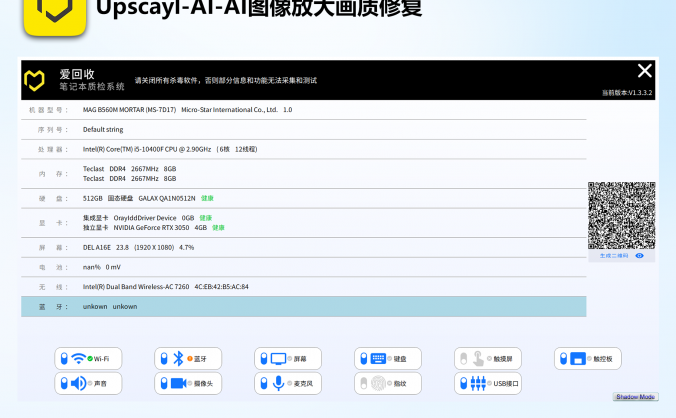Click the 爱回收 yellow logo icon
The height and width of the screenshot is (418, 676).
click(x=38, y=80)
